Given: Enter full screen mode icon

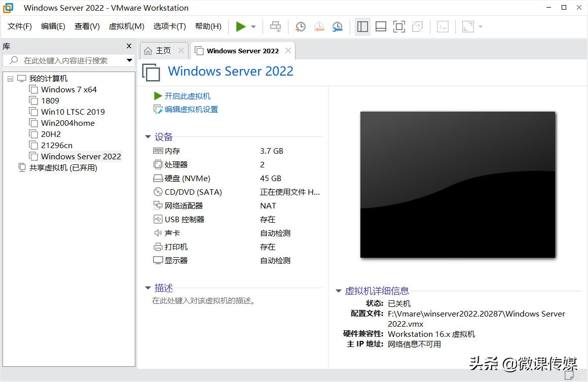Looking at the screenshot, I should pos(399,27).
